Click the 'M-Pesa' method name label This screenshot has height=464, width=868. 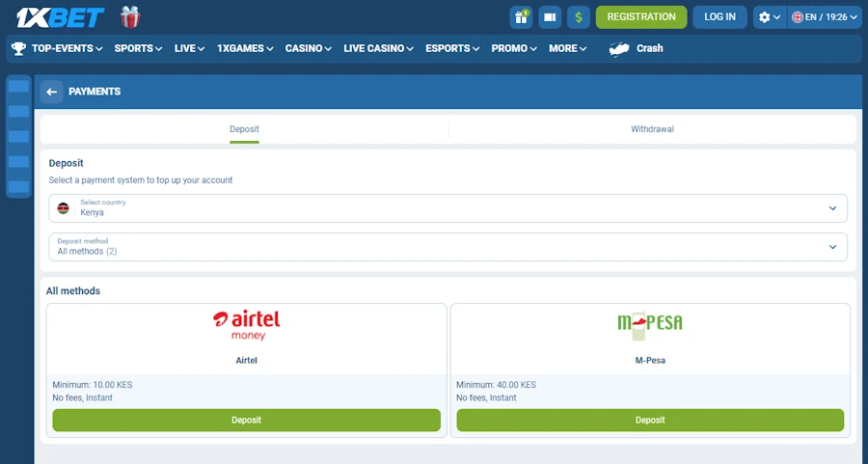coord(650,361)
